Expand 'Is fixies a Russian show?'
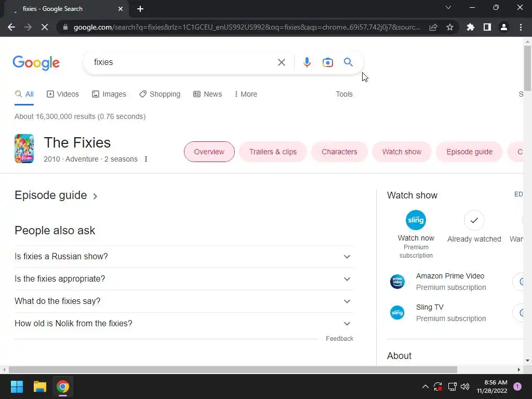This screenshot has width=532, height=399. 184,257
